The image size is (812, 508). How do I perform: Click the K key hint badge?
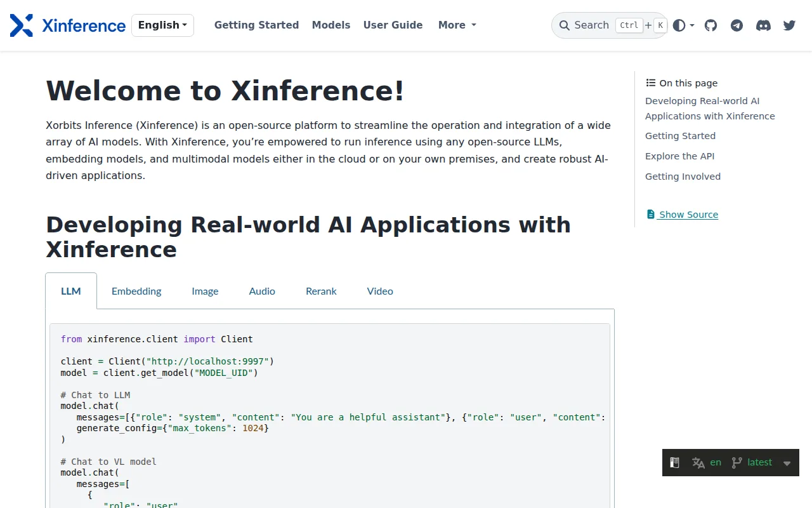[x=660, y=25]
